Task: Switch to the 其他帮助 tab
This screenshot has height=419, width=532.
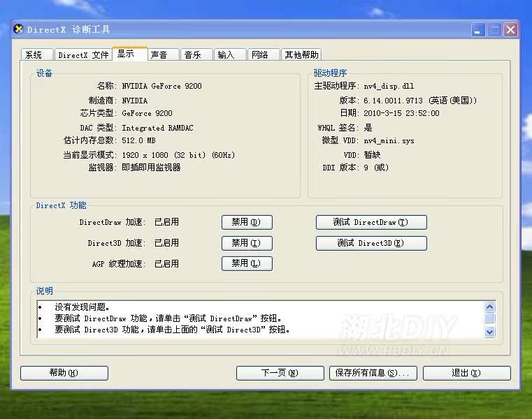Action: click(301, 54)
